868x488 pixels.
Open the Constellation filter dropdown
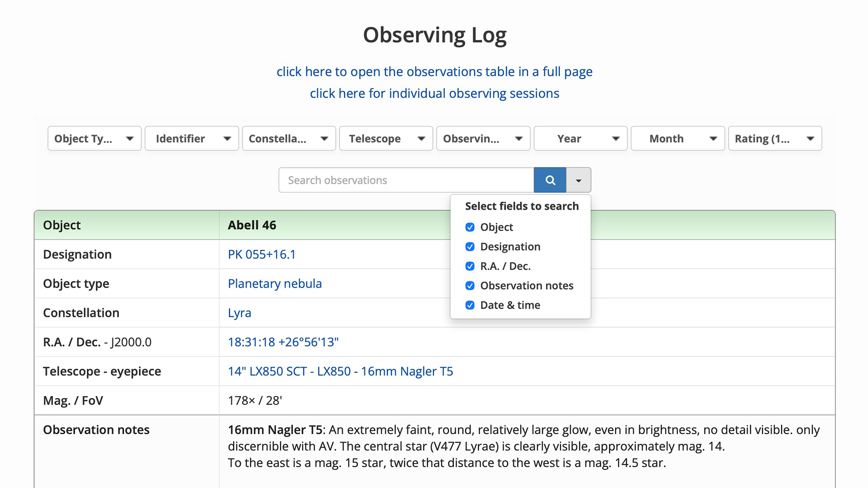289,138
